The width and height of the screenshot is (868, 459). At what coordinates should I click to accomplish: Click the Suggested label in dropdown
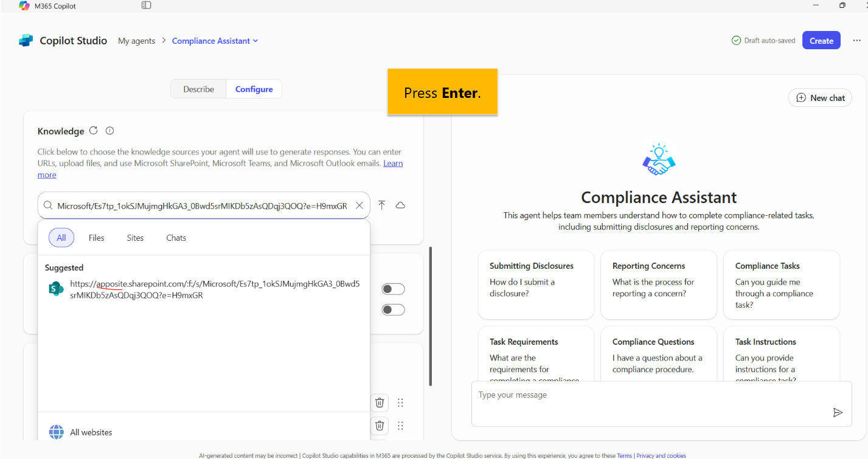[64, 267]
